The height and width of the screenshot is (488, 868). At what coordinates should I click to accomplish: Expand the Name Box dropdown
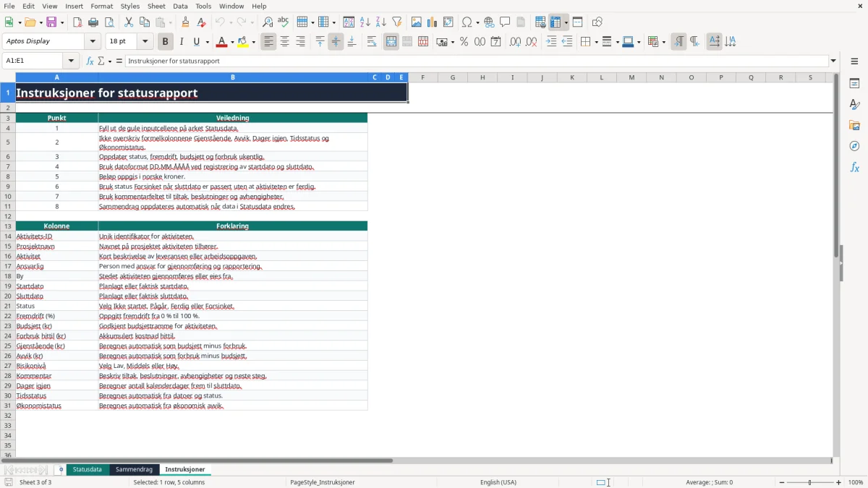pos(71,61)
